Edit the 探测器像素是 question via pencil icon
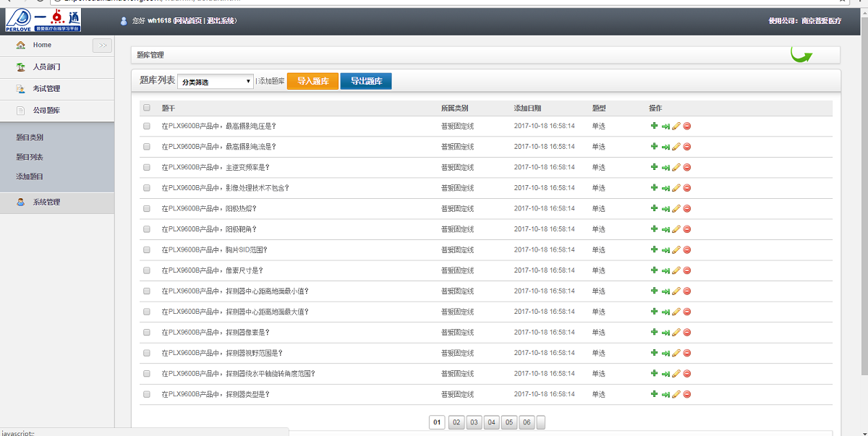 click(676, 333)
